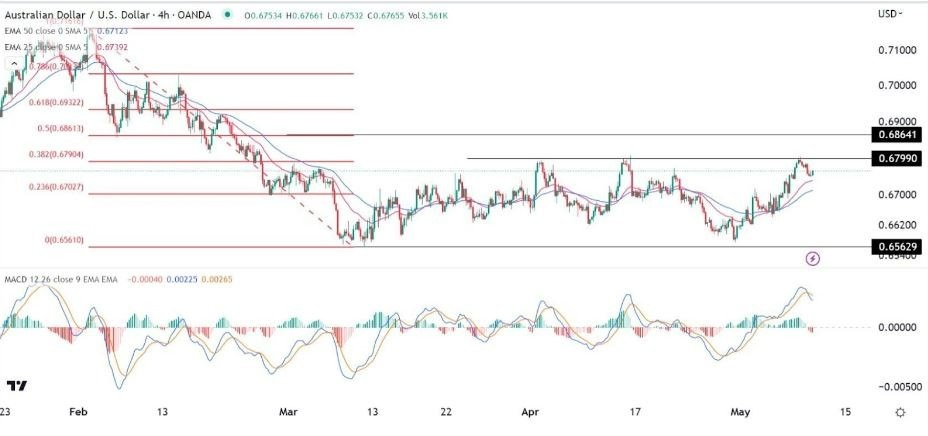Click the EMA 50 value 0.67123
This screenshot has width=928, height=436.
pos(114,32)
